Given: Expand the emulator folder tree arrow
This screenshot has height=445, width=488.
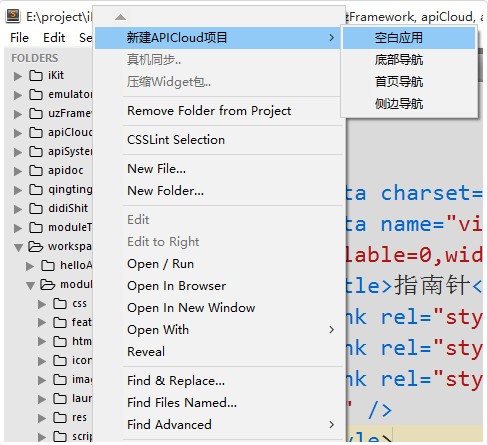Looking at the screenshot, I should [x=18, y=95].
